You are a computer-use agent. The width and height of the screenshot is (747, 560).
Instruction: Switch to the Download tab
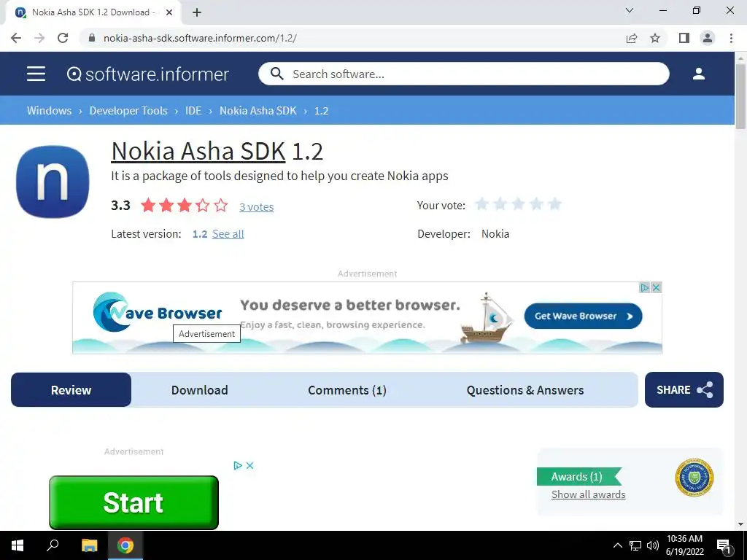pyautogui.click(x=200, y=390)
